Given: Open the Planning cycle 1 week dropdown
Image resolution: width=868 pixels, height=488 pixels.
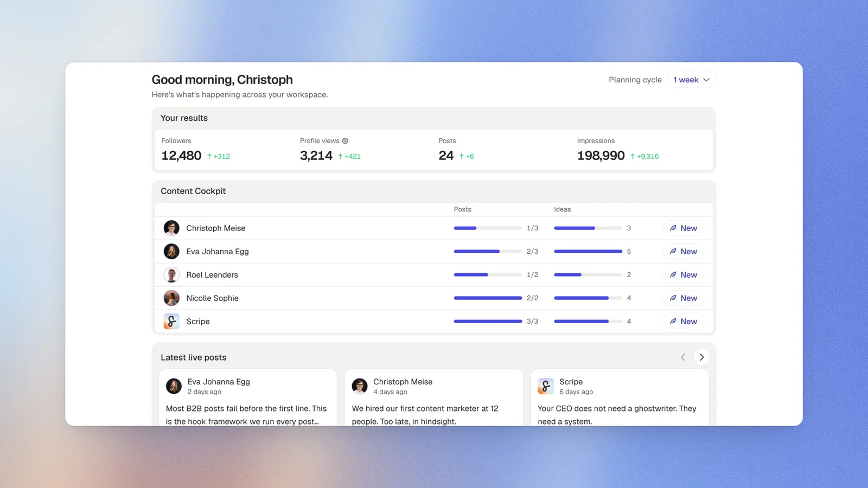Looking at the screenshot, I should [691, 80].
